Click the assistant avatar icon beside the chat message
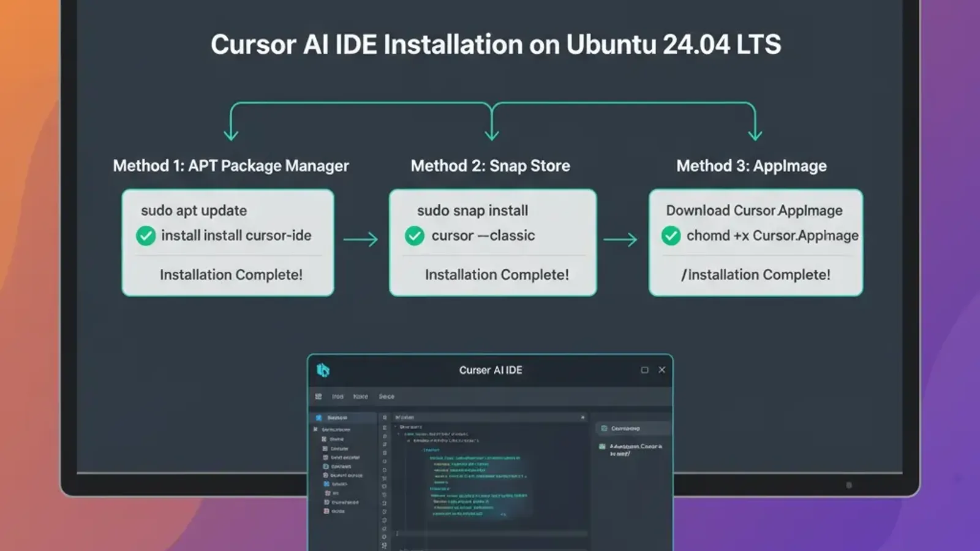The image size is (980, 551). (601, 446)
